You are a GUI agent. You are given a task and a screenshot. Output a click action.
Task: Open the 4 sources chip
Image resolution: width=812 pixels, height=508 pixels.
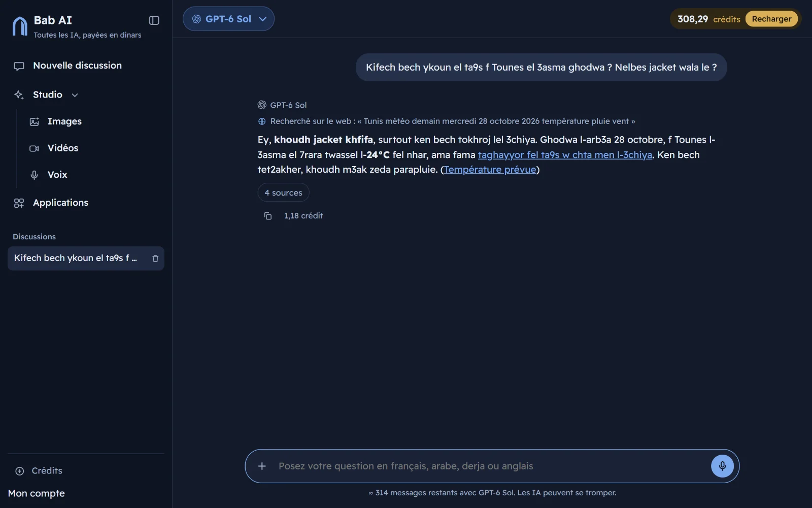283,193
